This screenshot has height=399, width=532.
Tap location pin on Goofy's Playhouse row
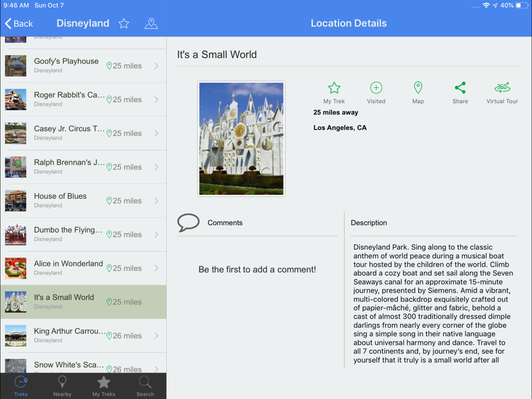(x=109, y=66)
